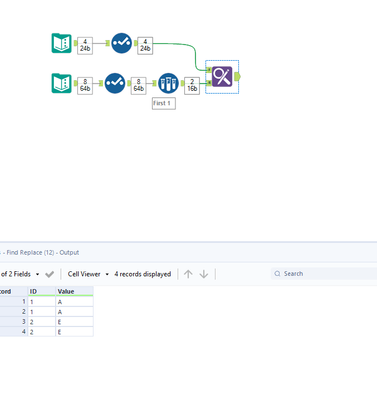Click the lower Select tool node
This screenshot has width=377, height=400.
pyautogui.click(x=115, y=83)
